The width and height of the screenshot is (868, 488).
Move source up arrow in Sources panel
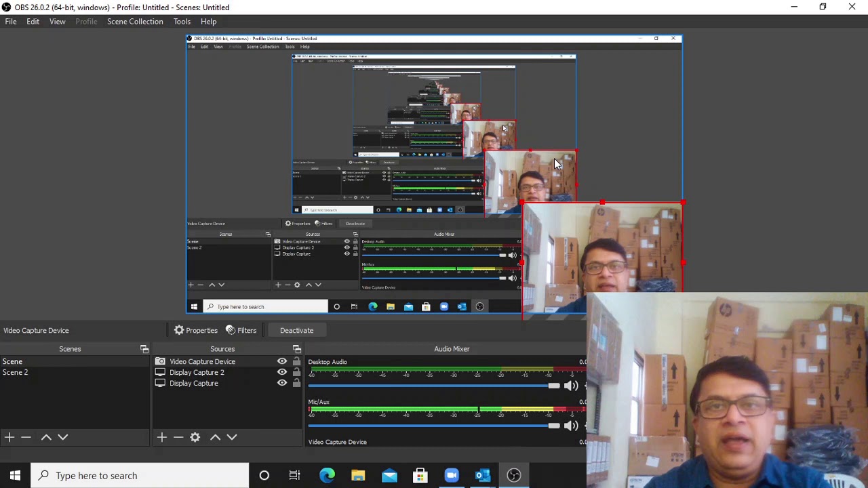tap(215, 437)
